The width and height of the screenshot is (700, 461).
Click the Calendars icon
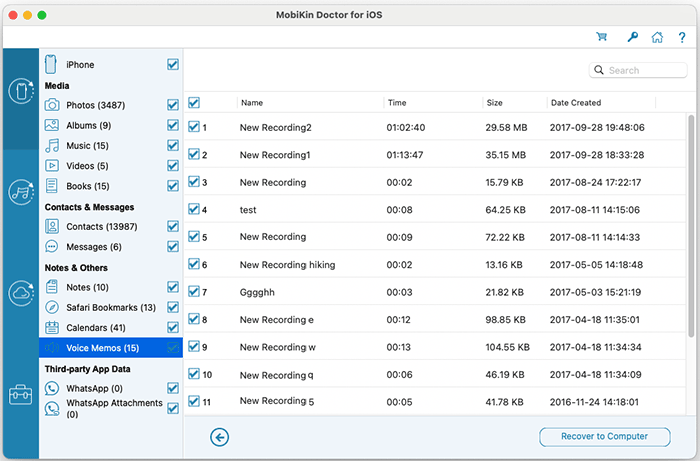pyautogui.click(x=52, y=327)
